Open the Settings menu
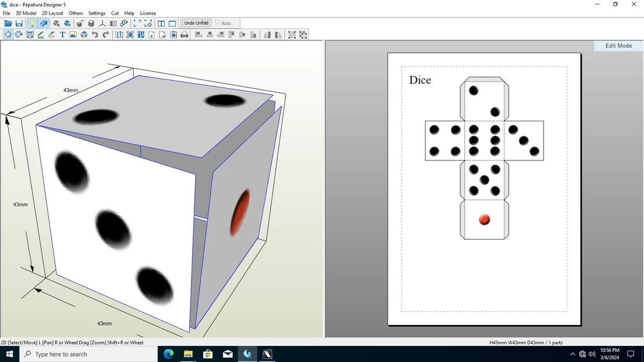The image size is (644, 362). pyautogui.click(x=97, y=13)
